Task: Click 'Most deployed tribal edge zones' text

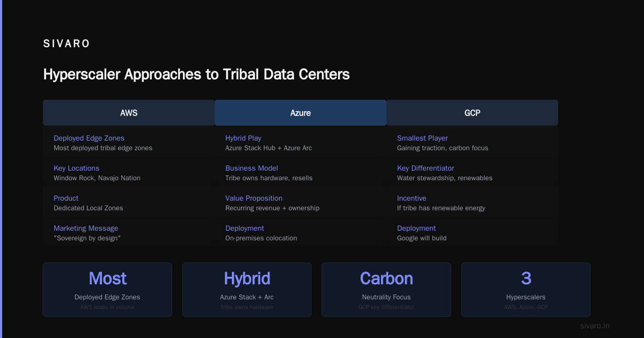Action: tap(103, 148)
